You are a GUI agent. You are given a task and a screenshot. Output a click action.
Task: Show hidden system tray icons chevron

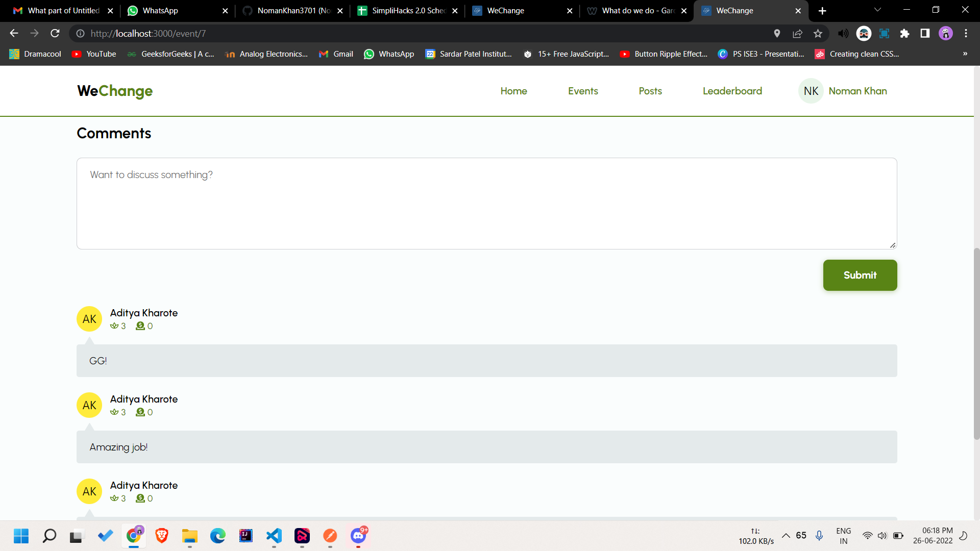(x=786, y=536)
